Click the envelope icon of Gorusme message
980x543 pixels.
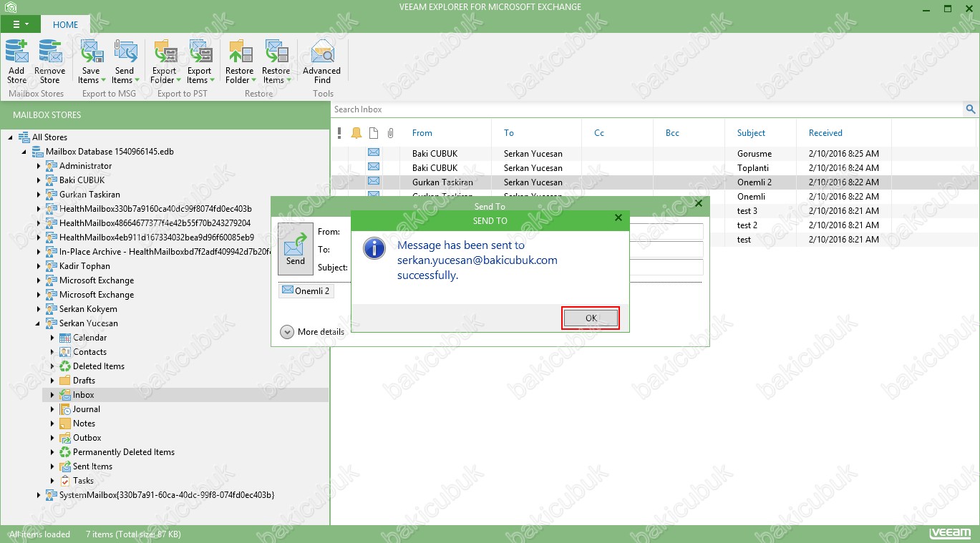click(x=374, y=152)
